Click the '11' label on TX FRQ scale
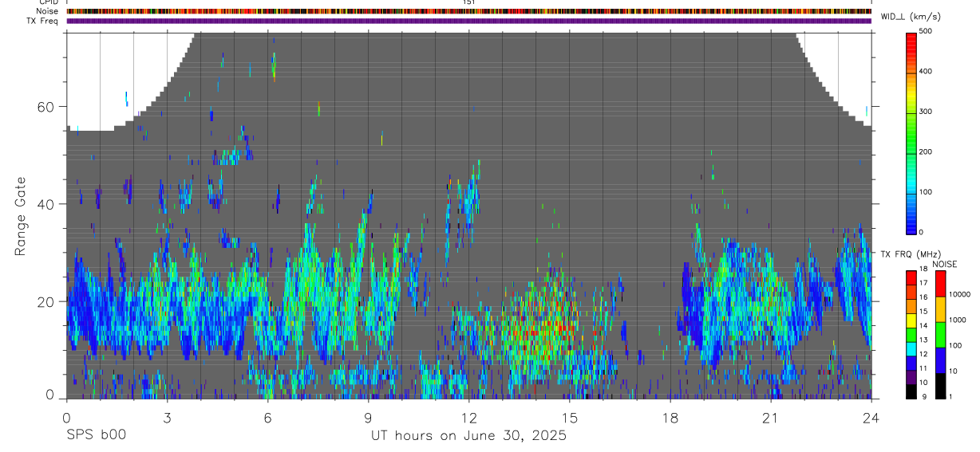Screen dimensions: 980x452 [925, 368]
